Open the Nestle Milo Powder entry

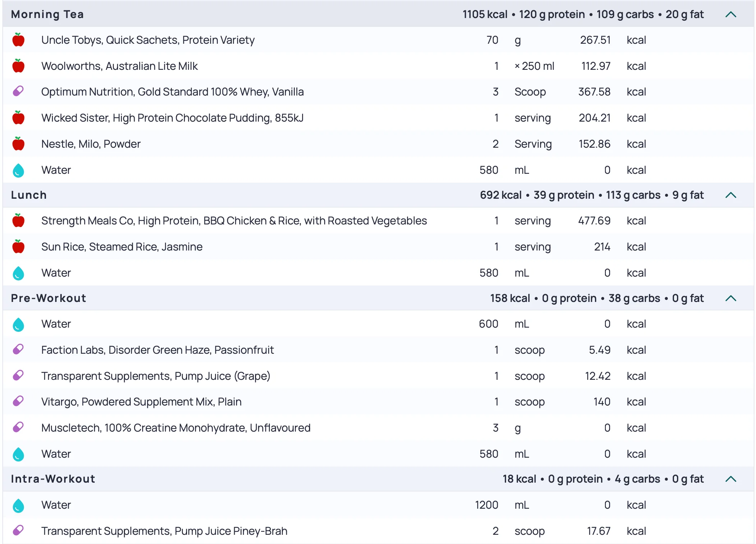pos(91,144)
